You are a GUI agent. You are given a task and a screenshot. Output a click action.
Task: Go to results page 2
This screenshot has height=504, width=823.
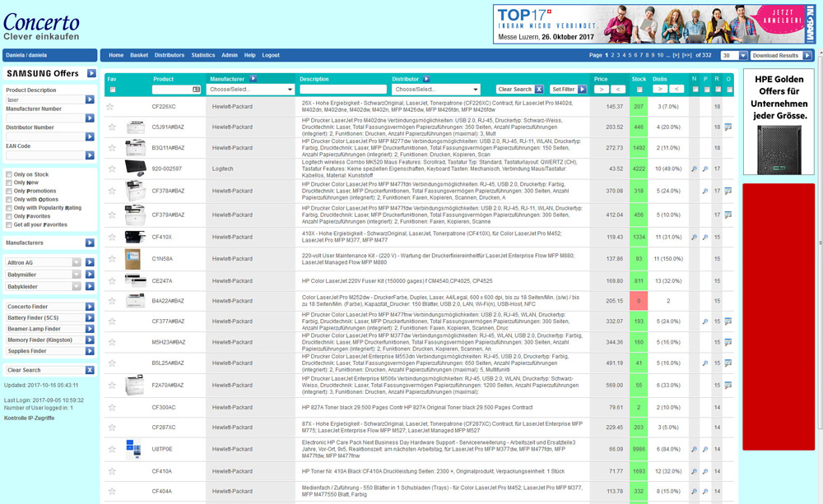[612, 55]
